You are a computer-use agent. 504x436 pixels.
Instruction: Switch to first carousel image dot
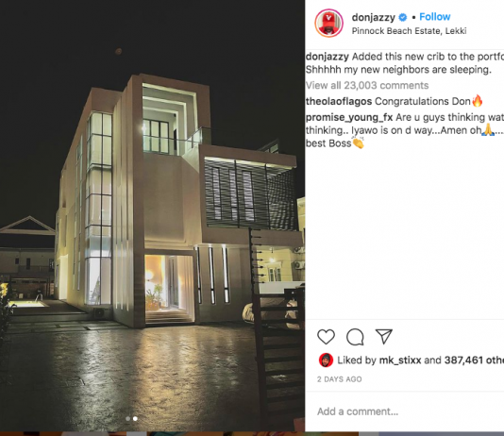pyautogui.click(x=128, y=419)
